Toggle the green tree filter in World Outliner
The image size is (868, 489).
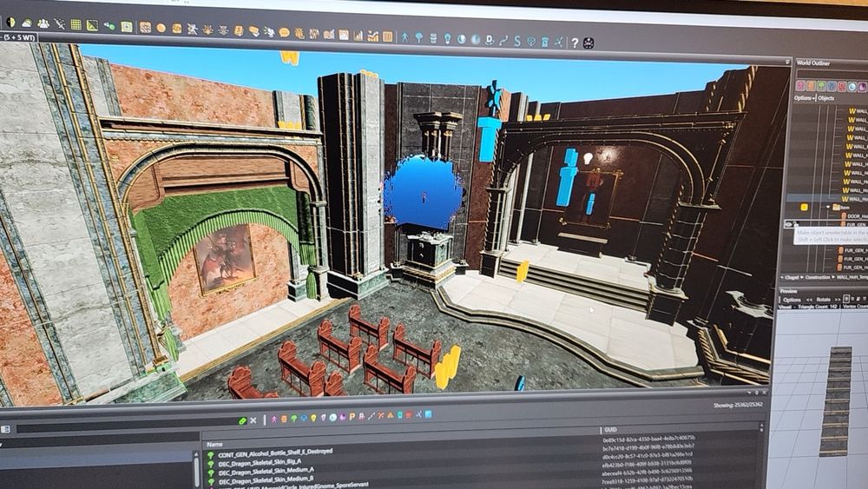click(x=821, y=86)
